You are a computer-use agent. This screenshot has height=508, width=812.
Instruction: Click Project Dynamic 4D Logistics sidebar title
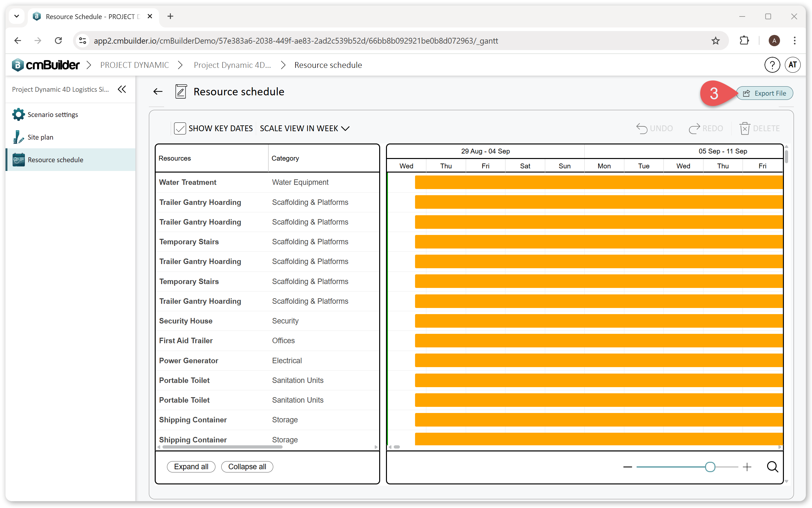pos(60,90)
